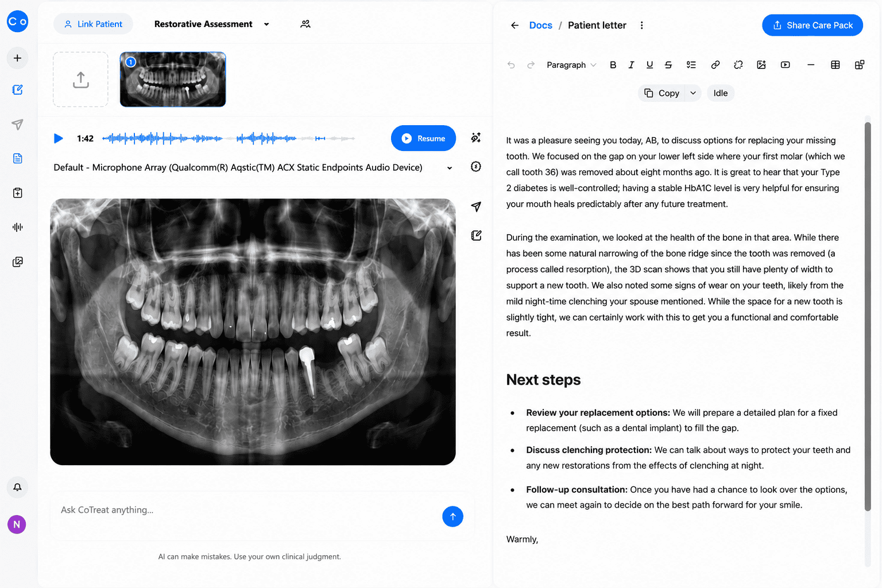Insert a hyperlink
The height and width of the screenshot is (588, 882).
point(715,65)
